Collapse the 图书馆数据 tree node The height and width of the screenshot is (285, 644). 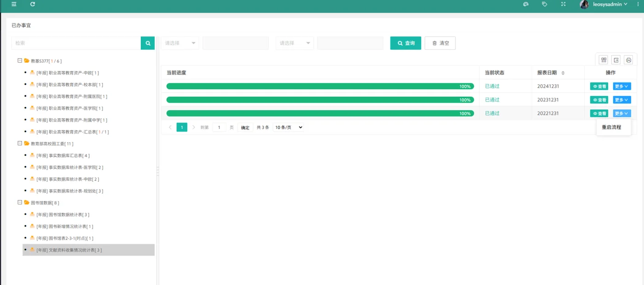tap(20, 203)
